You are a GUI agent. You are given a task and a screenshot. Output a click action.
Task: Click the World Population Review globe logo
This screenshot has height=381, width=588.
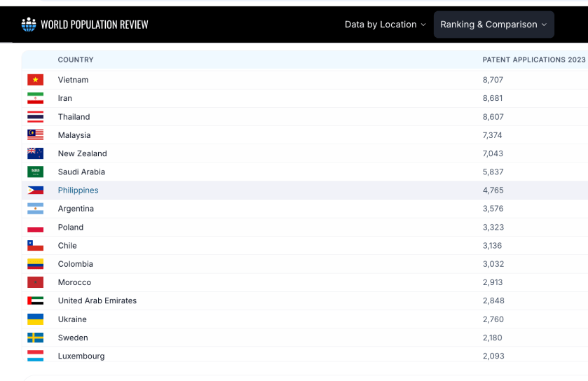29,25
